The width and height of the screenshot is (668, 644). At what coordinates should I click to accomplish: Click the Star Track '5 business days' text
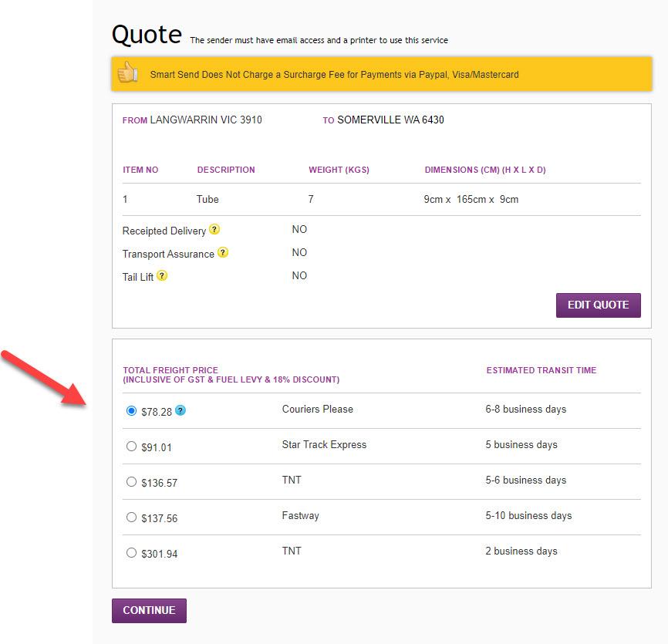click(521, 445)
